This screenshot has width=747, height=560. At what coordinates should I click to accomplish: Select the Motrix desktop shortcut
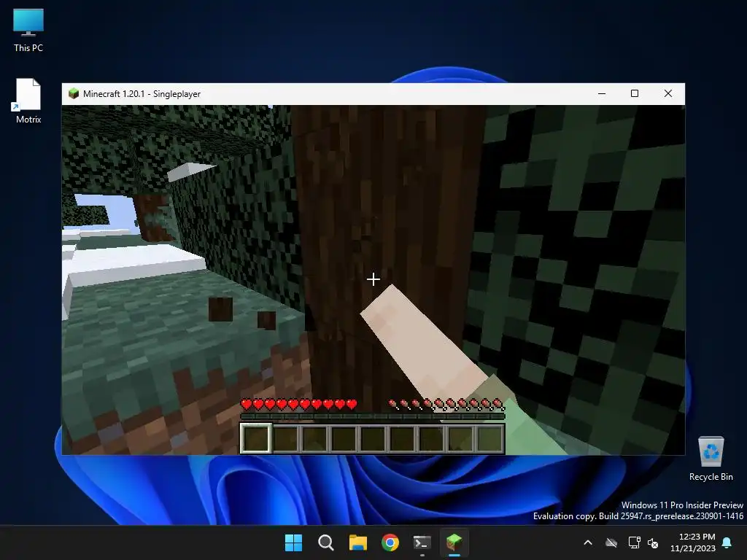point(28,101)
